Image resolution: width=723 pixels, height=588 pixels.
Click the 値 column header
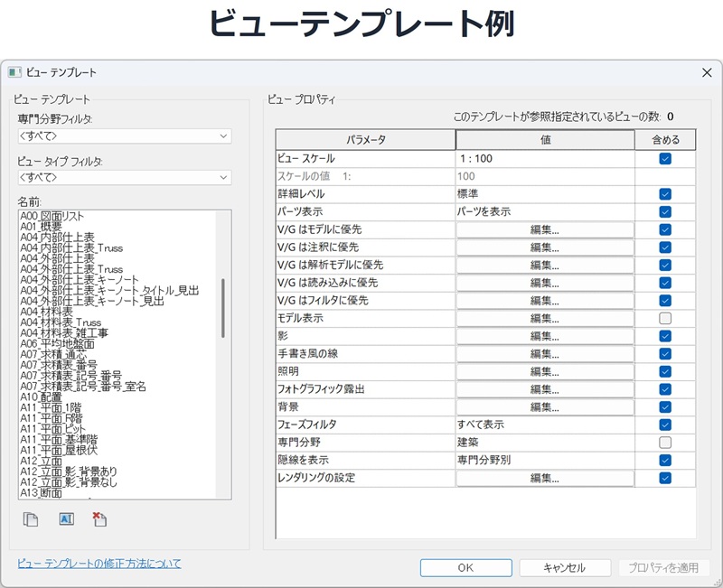pyautogui.click(x=546, y=140)
